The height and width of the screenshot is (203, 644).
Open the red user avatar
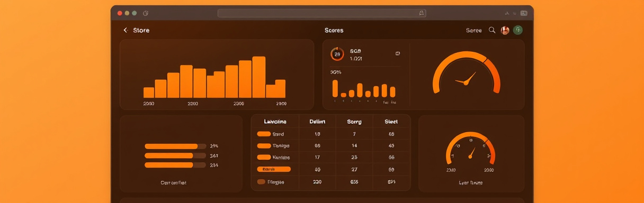pyautogui.click(x=505, y=30)
